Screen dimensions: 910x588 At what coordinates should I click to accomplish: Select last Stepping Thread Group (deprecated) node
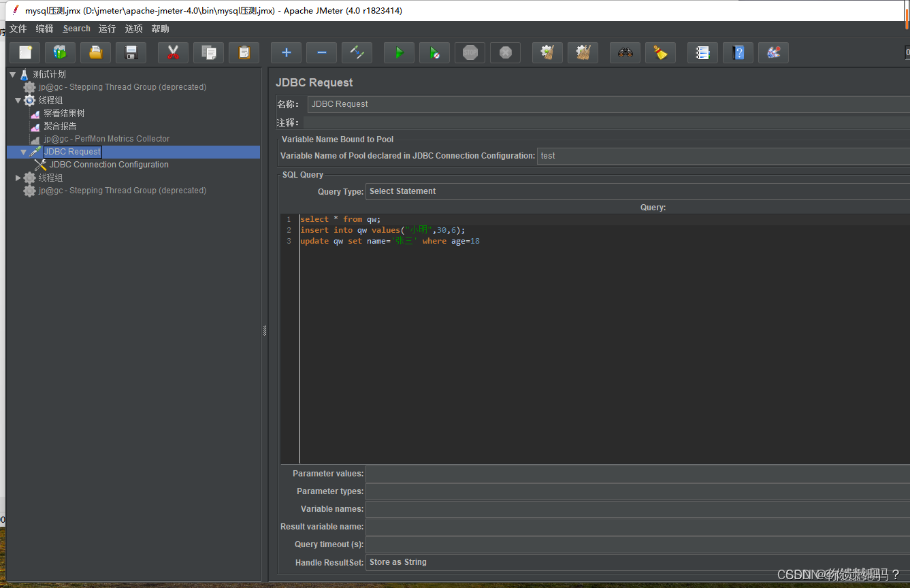123,191
